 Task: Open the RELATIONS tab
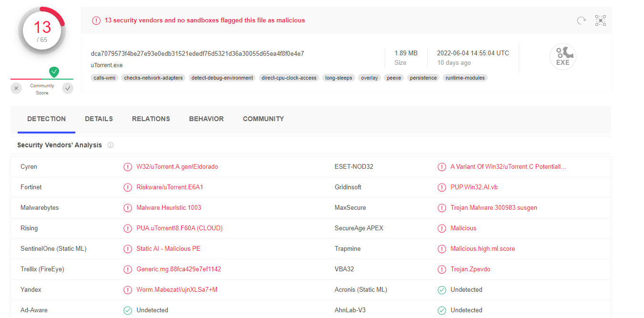pyautogui.click(x=151, y=119)
